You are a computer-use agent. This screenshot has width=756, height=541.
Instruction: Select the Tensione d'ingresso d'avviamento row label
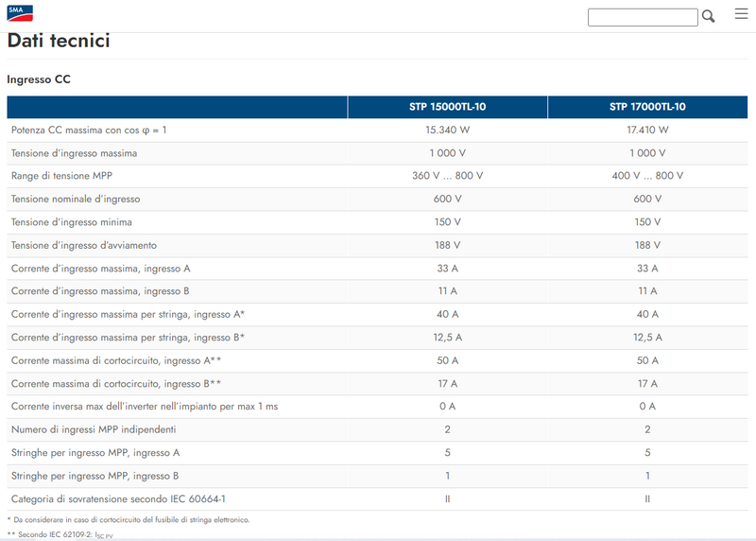84,245
